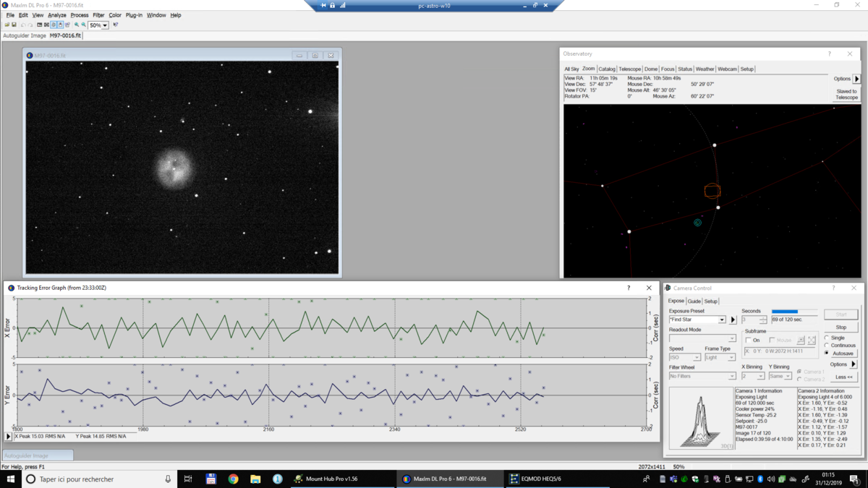Select the Single exposure radio button
Screen dimensions: 868x488
click(x=827, y=338)
